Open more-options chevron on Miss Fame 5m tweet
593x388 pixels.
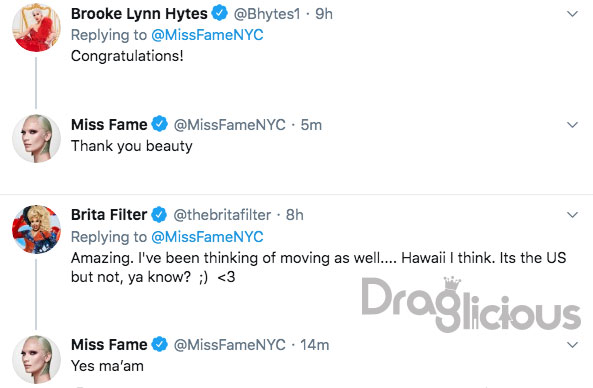(573, 125)
